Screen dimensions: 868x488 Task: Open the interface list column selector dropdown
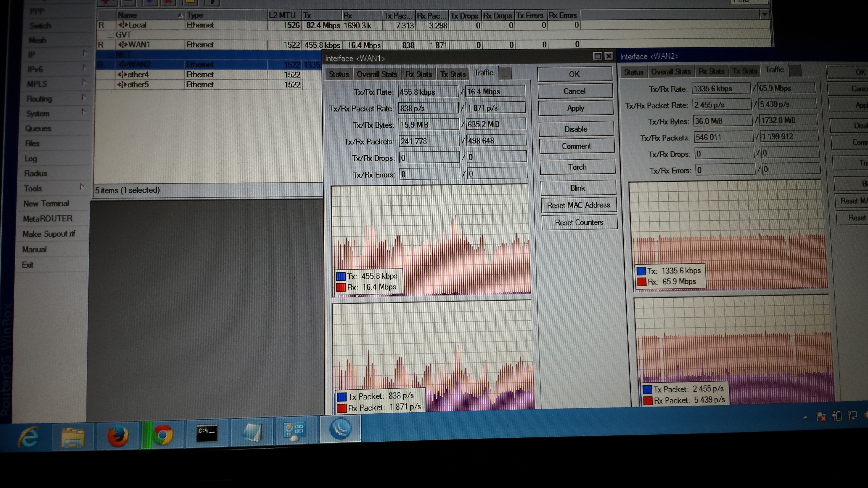click(x=764, y=15)
